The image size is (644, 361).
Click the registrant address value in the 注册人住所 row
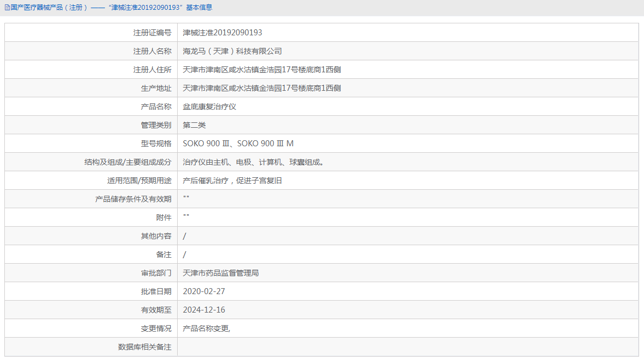(261, 70)
